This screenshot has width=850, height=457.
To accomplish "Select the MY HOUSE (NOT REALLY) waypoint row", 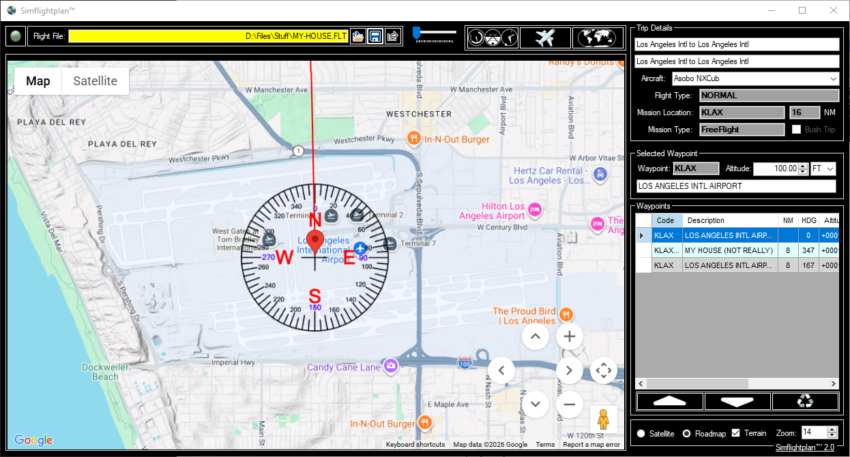I will click(x=737, y=250).
